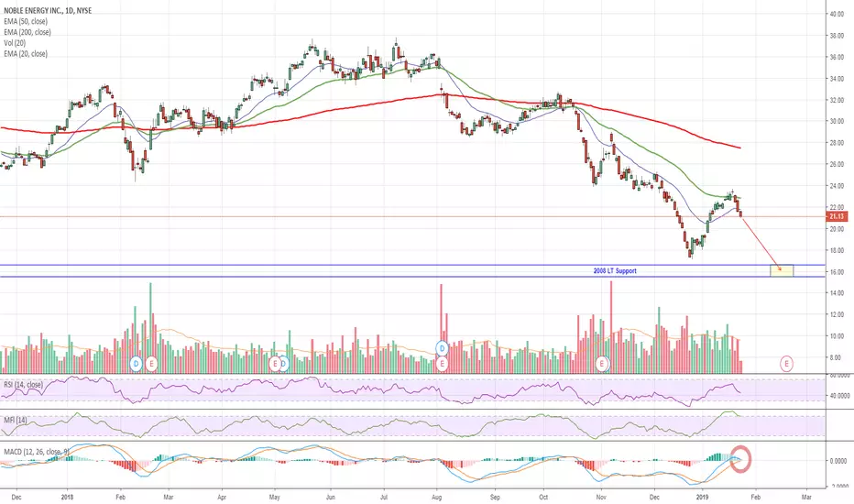Open the upcoming earnings E marker after Feb 2019
Viewport: 854px width, 504px height.
click(786, 363)
